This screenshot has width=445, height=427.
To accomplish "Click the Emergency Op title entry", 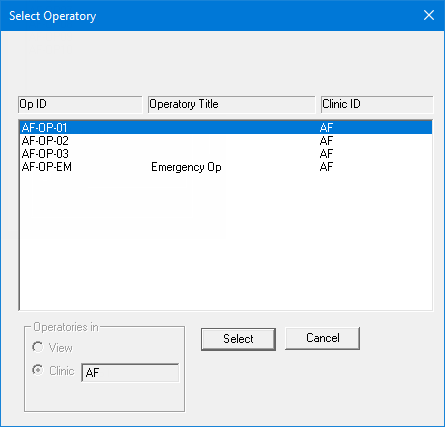I will [186, 167].
